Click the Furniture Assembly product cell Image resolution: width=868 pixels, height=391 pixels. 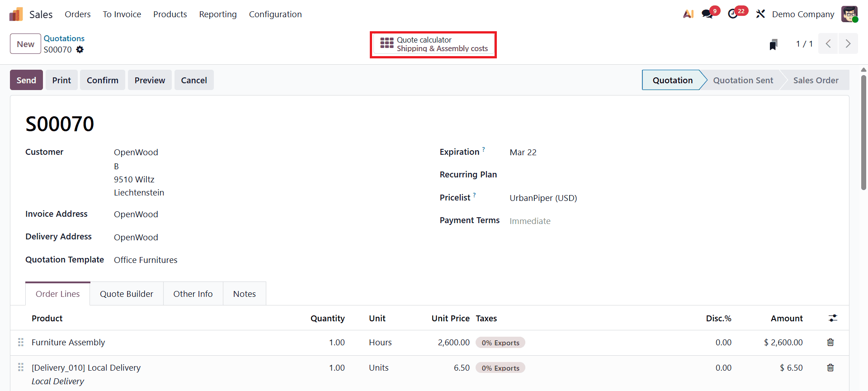[x=68, y=342]
